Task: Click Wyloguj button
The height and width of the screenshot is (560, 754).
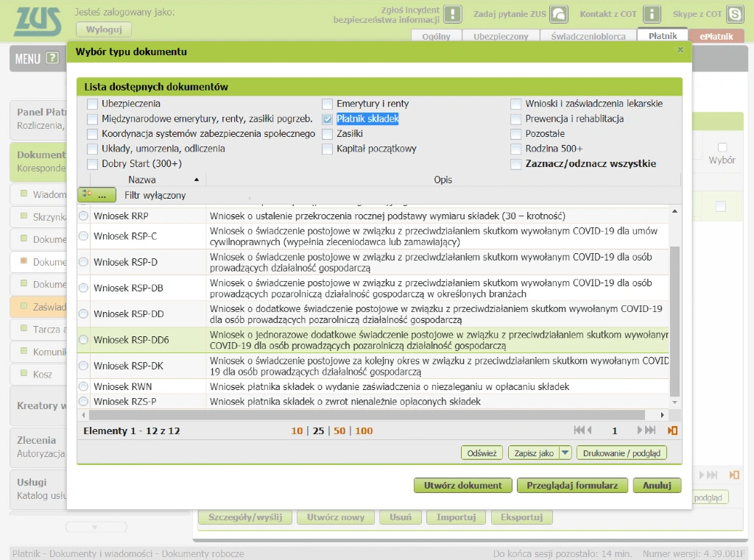Action: (x=104, y=29)
